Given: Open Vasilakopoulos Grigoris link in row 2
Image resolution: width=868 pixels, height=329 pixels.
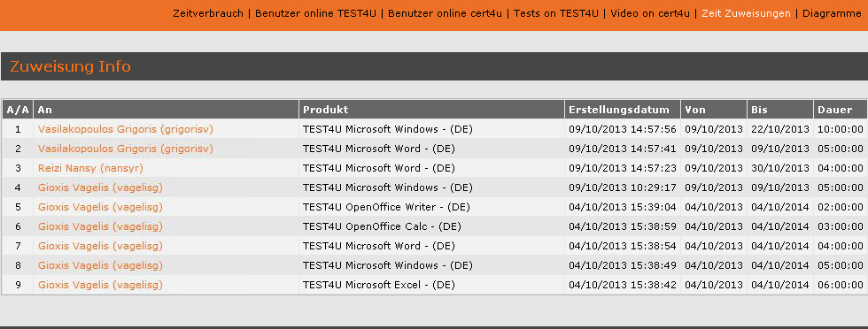Looking at the screenshot, I should click(126, 149).
